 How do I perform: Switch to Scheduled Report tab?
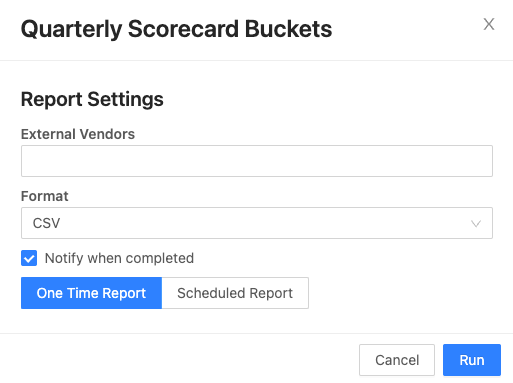point(235,293)
